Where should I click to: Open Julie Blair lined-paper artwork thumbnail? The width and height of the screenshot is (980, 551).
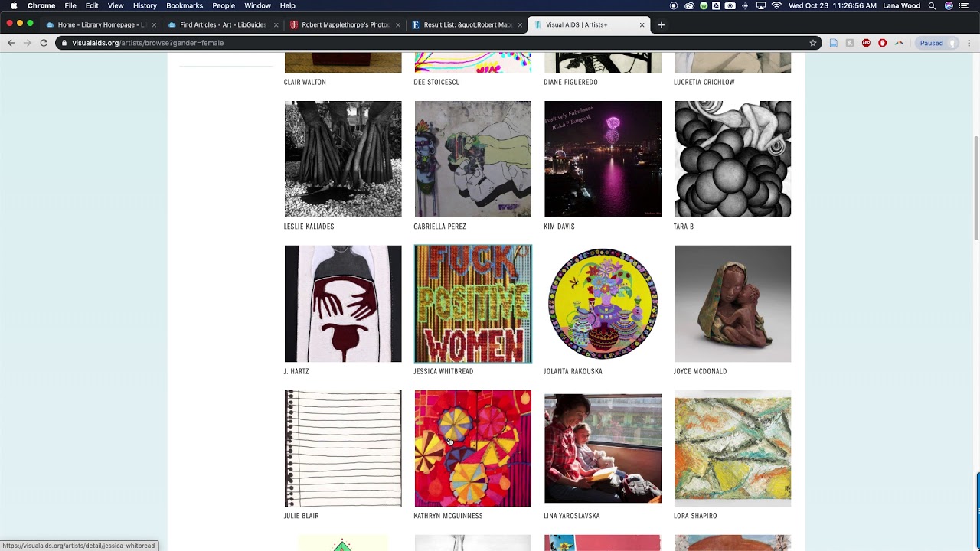coord(343,448)
